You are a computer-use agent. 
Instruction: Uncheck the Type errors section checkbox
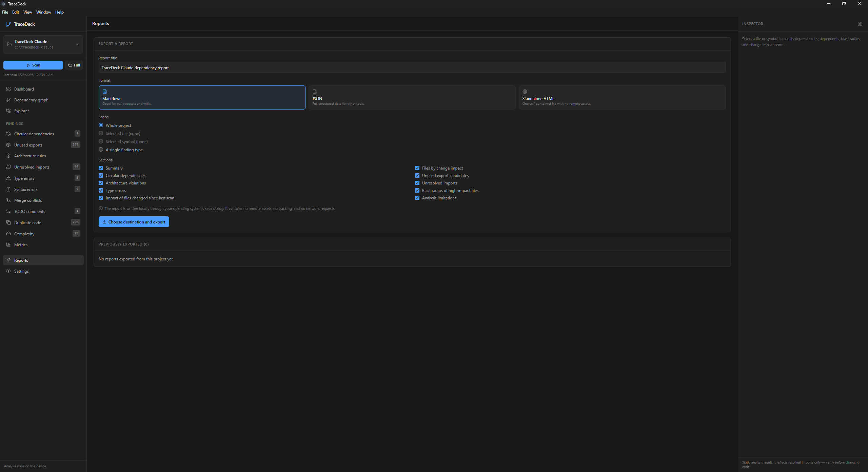tap(101, 191)
